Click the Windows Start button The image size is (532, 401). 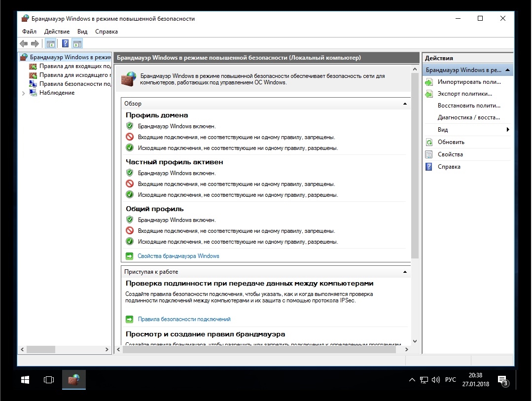tap(25, 380)
